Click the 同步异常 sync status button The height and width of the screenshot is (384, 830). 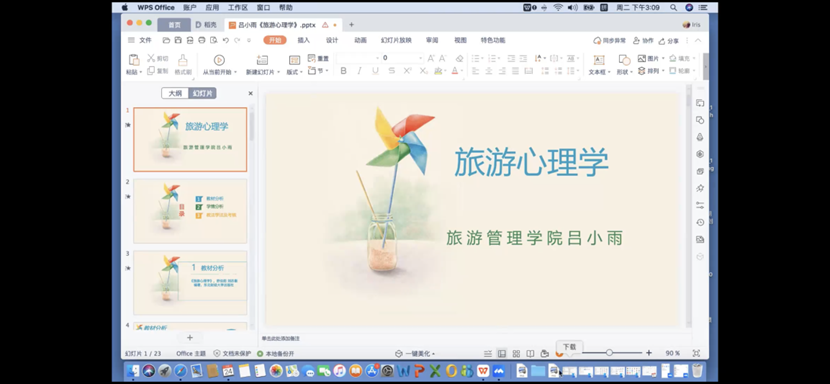(x=609, y=41)
